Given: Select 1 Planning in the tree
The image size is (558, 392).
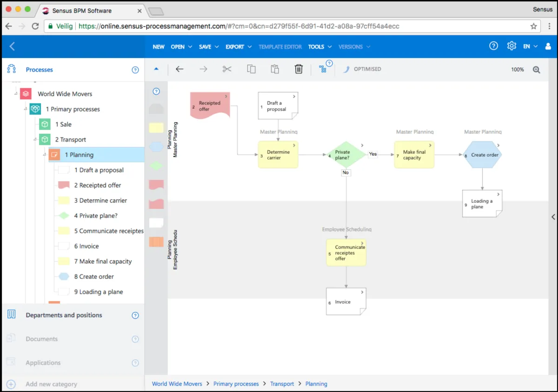Looking at the screenshot, I should pos(96,155).
